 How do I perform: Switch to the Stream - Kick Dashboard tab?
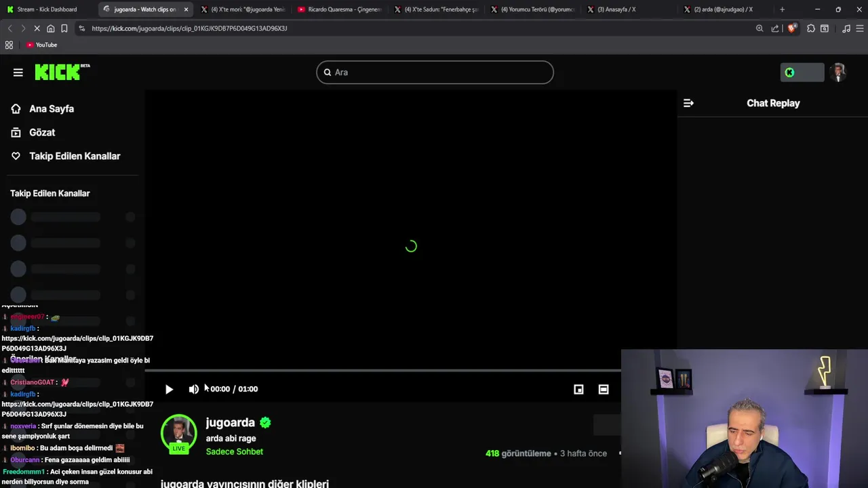[47, 9]
